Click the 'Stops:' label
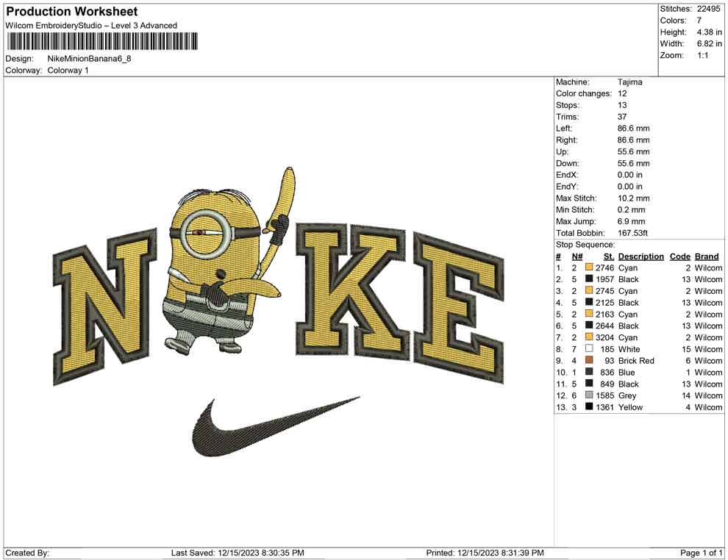This screenshot has width=728, height=560. pos(568,105)
